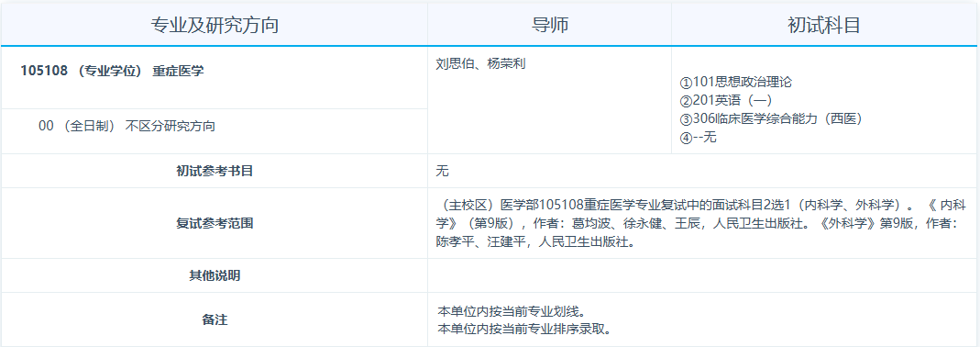
Task: Click the 初试参考书目 row label
Action: 215,171
